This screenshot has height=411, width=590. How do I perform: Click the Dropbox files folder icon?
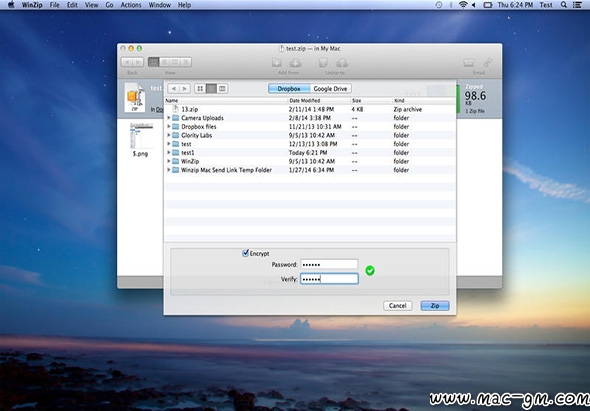click(x=175, y=126)
